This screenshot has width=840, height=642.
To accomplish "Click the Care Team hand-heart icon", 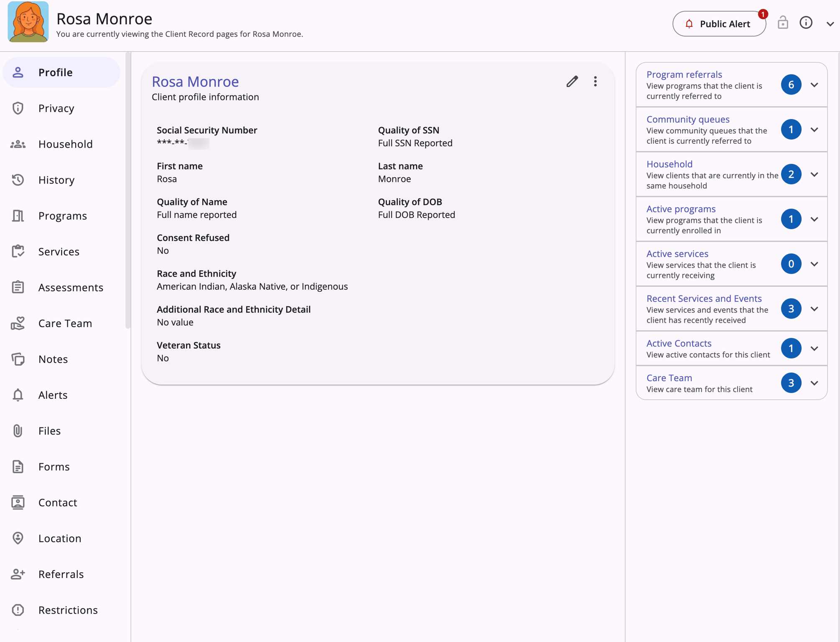I will [18, 324].
